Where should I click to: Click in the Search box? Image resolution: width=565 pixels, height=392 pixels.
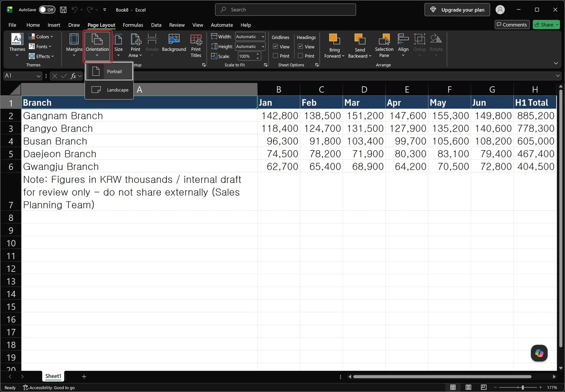[285, 10]
